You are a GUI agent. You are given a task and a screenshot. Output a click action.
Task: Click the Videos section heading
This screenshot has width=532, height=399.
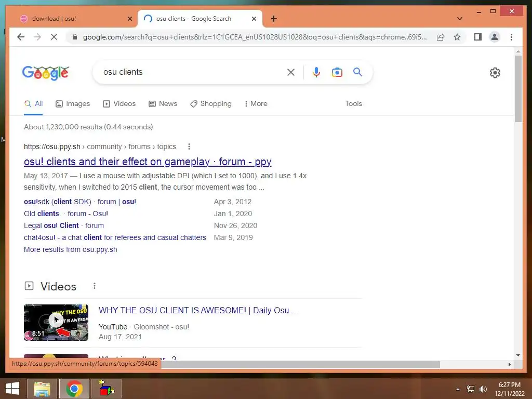coord(58,286)
